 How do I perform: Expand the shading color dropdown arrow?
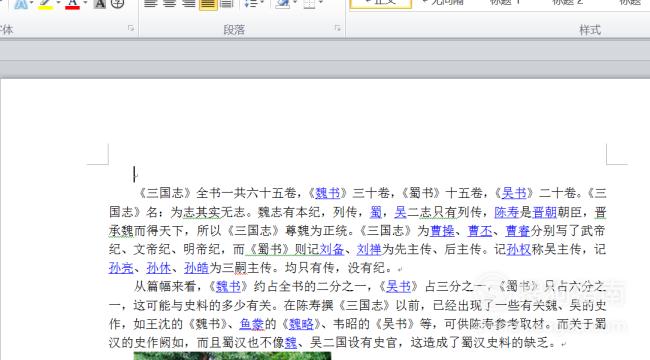point(295,3)
